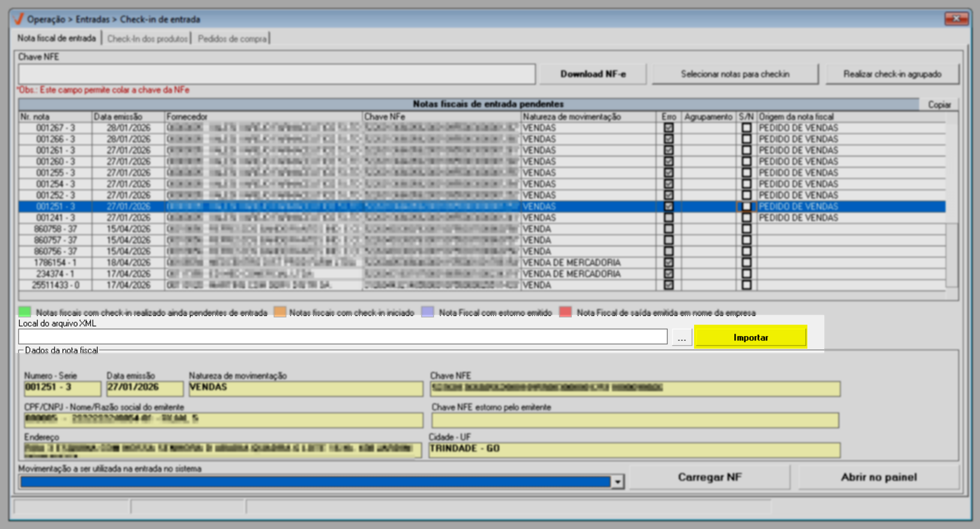Switch to Check-In dos produtos tab
This screenshot has width=980, height=529.
click(147, 39)
